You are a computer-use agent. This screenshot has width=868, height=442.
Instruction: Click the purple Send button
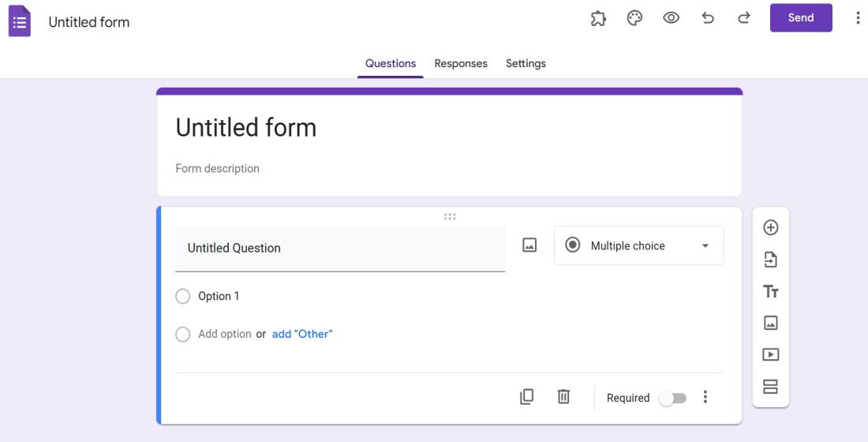(x=801, y=18)
